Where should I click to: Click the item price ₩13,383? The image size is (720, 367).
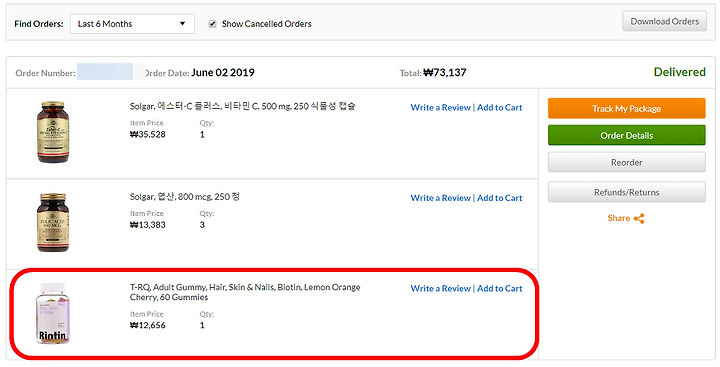pyautogui.click(x=147, y=225)
